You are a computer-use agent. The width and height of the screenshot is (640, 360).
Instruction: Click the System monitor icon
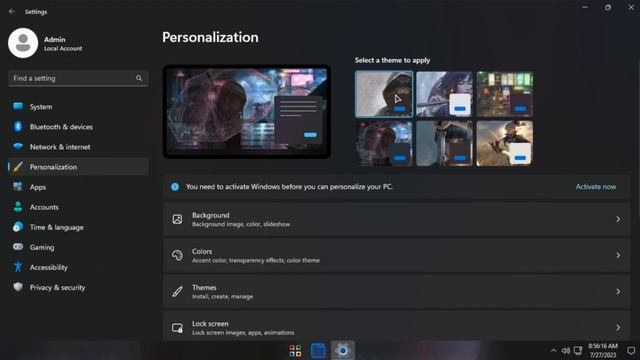coord(18,107)
